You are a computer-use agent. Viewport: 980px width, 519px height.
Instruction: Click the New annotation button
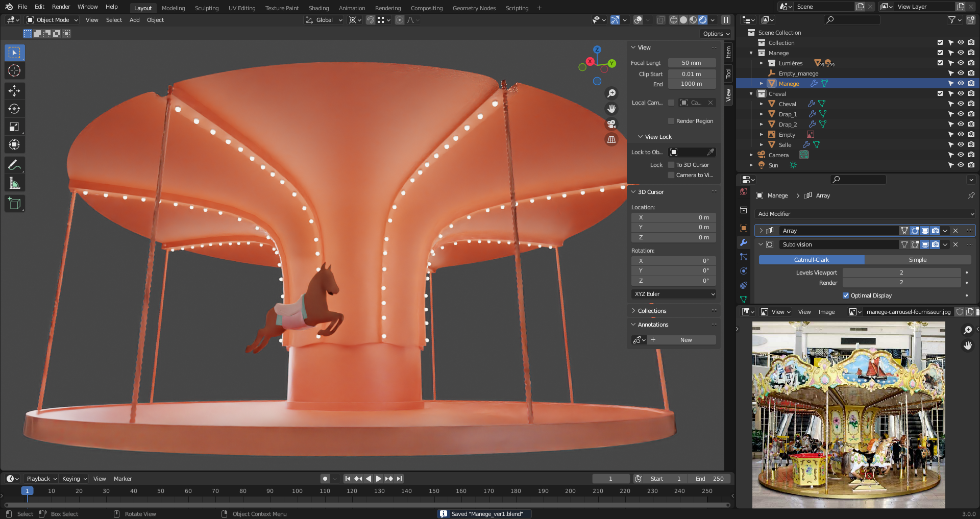pyautogui.click(x=685, y=340)
